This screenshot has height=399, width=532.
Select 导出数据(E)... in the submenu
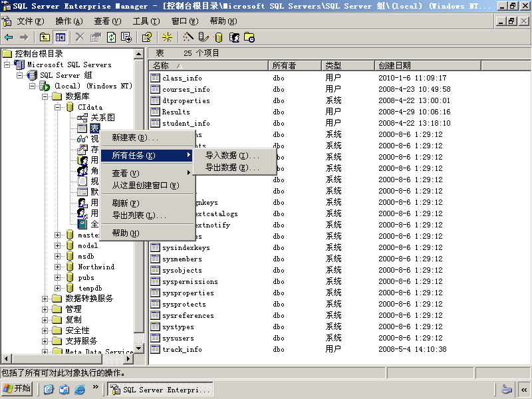[x=235, y=168]
